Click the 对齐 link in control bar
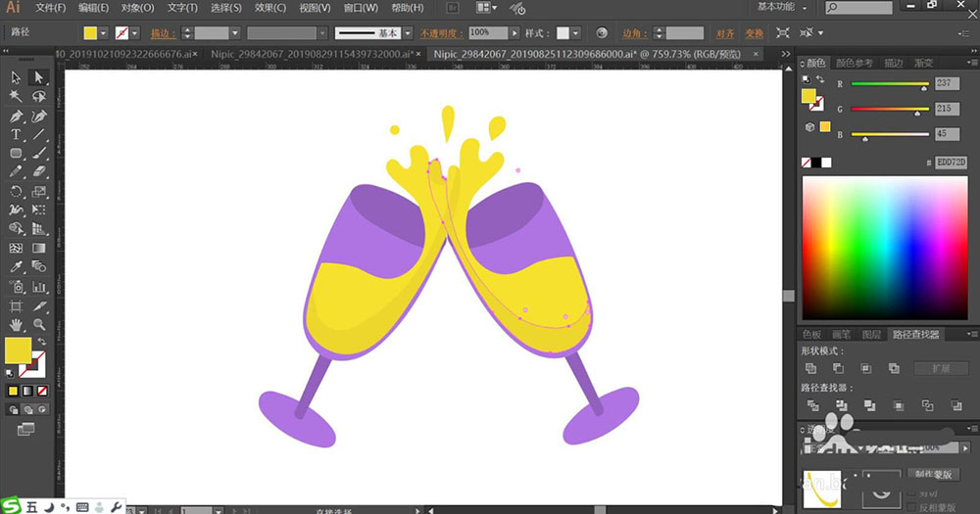980x514 pixels. click(x=725, y=33)
